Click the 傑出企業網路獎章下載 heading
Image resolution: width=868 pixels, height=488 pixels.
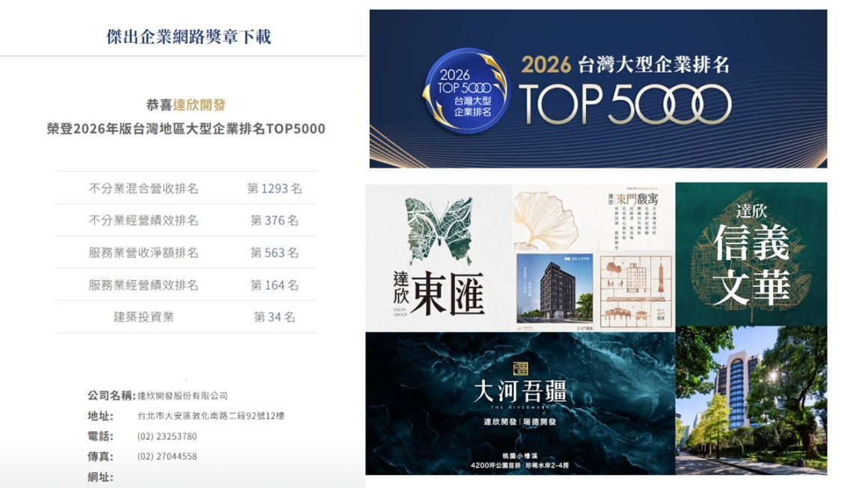(x=189, y=37)
